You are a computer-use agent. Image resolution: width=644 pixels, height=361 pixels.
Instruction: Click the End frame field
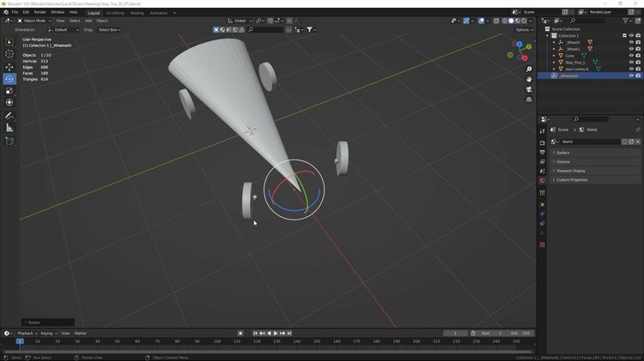[520, 334]
